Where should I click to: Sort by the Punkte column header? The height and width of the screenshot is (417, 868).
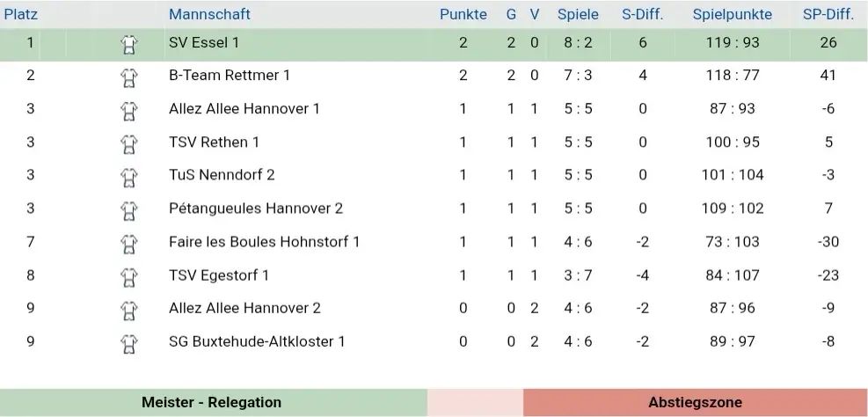[x=463, y=14]
